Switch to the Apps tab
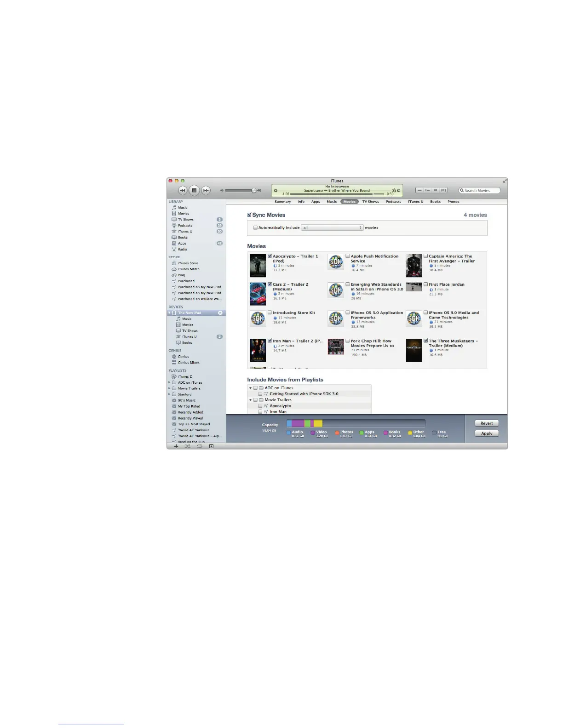Screen dimensions: 563x728 pyautogui.click(x=316, y=202)
